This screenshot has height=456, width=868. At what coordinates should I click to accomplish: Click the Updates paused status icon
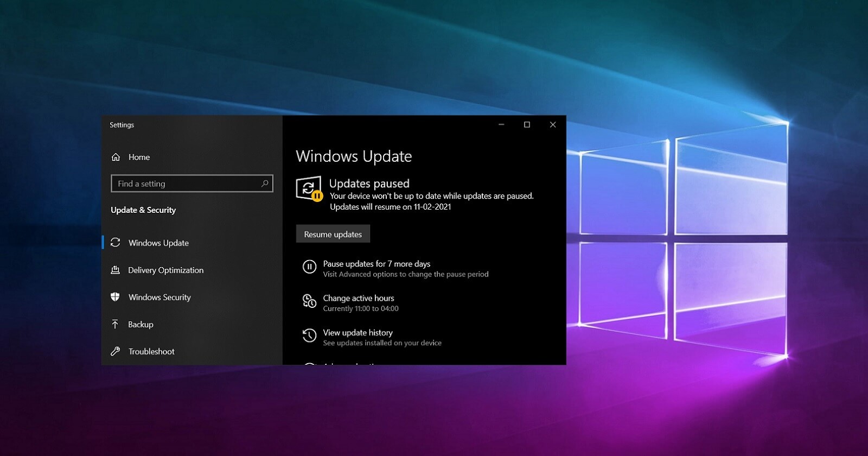(x=309, y=188)
